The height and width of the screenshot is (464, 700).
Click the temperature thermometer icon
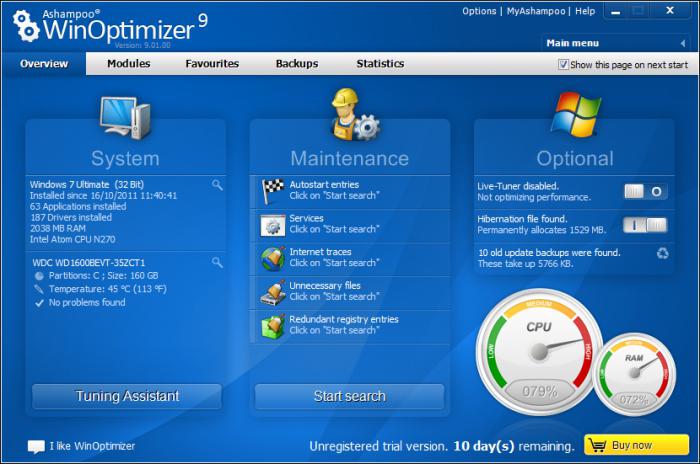coord(39,289)
